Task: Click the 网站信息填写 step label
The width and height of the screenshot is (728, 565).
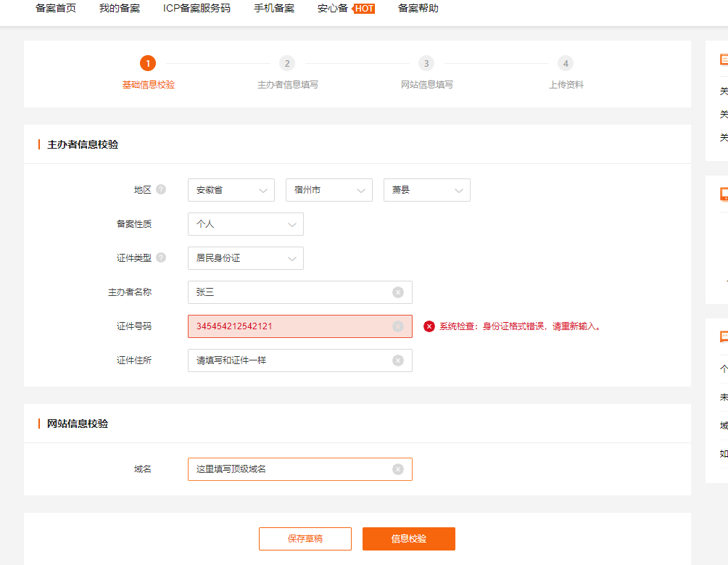Action: (x=426, y=84)
